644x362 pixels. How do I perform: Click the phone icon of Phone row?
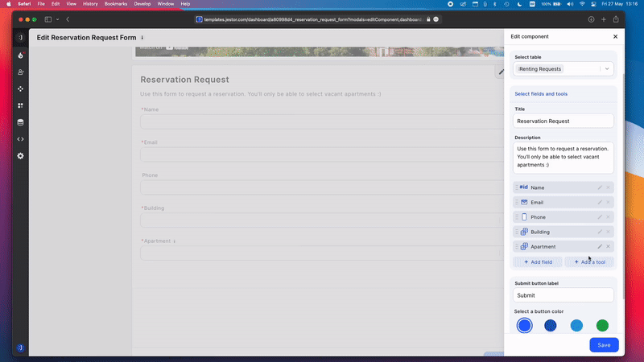(524, 217)
